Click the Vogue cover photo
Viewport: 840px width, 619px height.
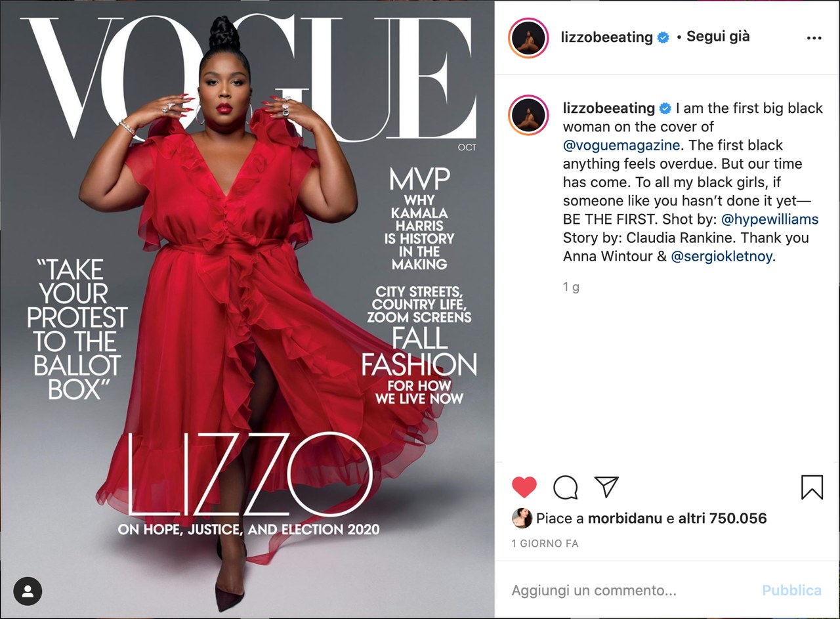(x=247, y=310)
